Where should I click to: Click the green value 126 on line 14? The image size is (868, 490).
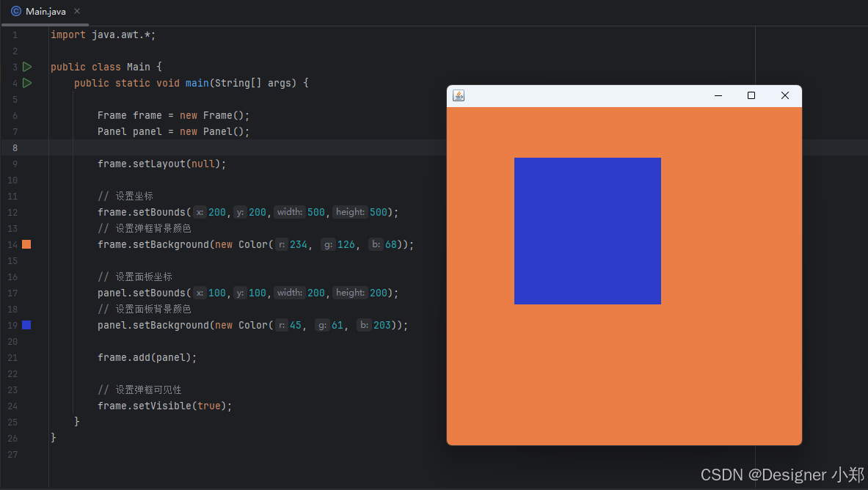click(346, 244)
